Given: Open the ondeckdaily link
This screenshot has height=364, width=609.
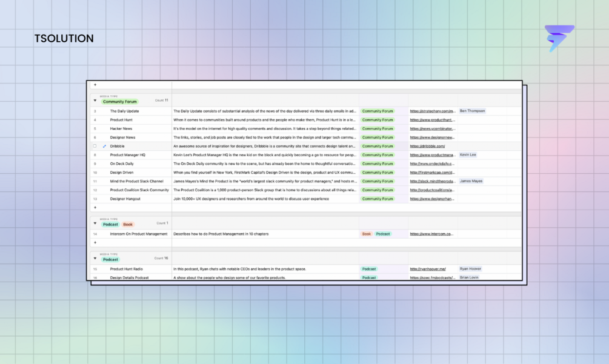Looking at the screenshot, I should click(432, 164).
